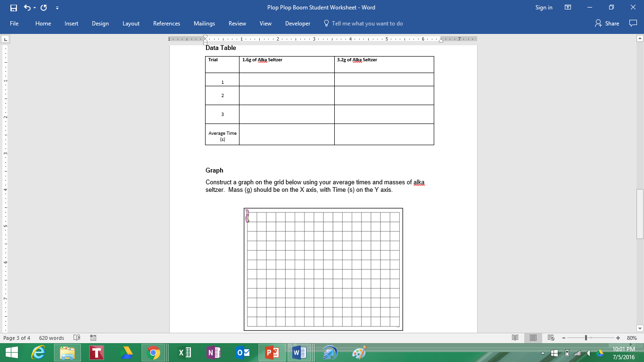Switch to Web Layout view

tap(551, 338)
